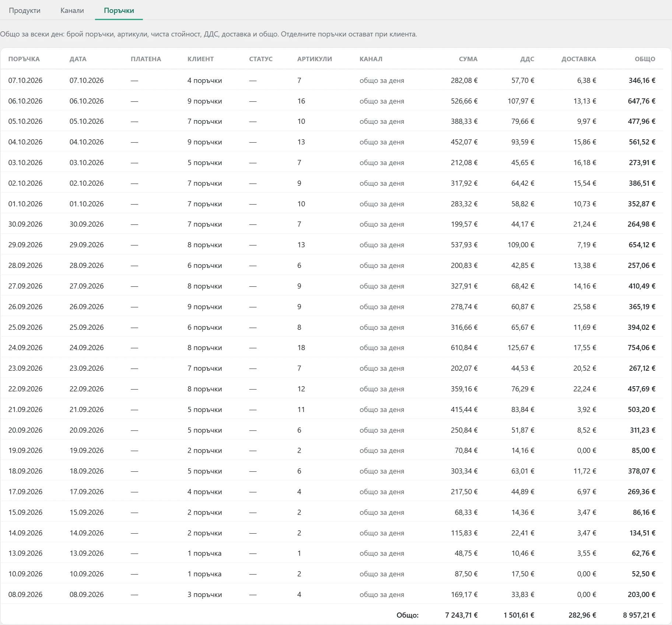
Task: Click total 394,02 € for 25.09.2026
Action: click(x=642, y=327)
